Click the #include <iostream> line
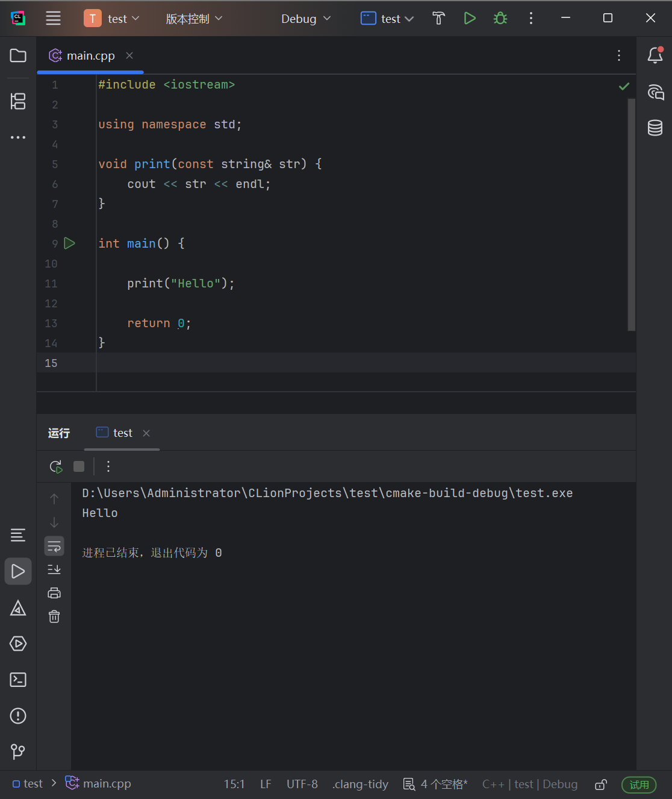The width and height of the screenshot is (672, 799). (167, 84)
